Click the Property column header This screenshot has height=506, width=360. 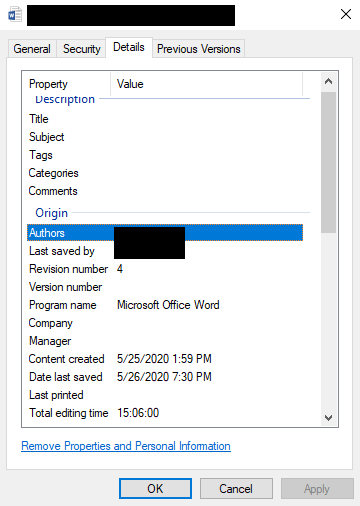tap(67, 84)
